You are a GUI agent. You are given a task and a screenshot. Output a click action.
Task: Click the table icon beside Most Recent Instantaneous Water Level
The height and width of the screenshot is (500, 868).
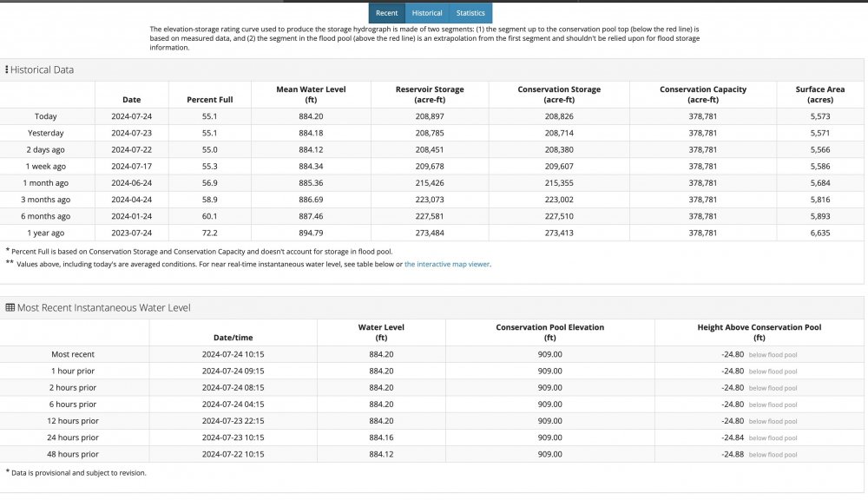[x=10, y=307]
